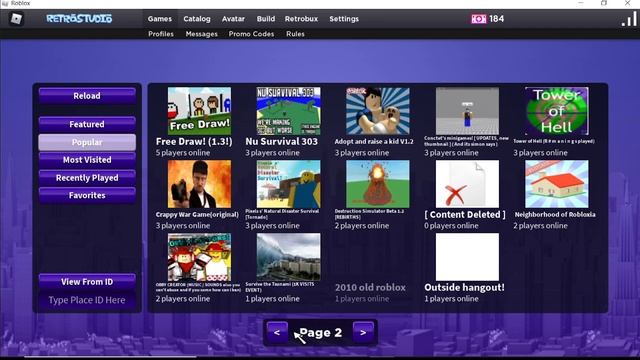Screen dimensions: 640x360
Task: Open the Content Deleted thumbnail
Action: click(467, 184)
